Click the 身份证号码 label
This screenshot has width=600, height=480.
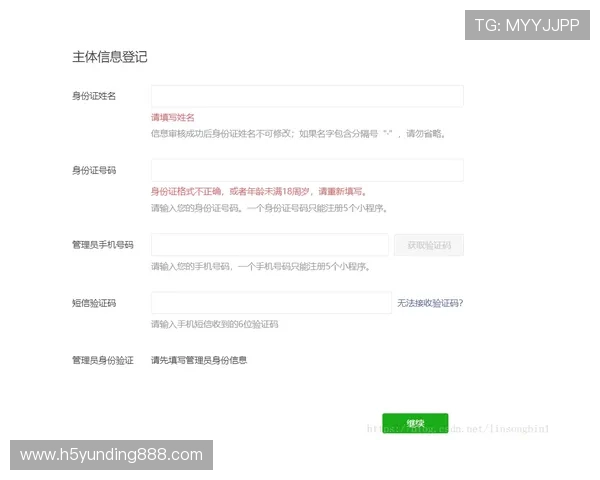[x=94, y=170]
